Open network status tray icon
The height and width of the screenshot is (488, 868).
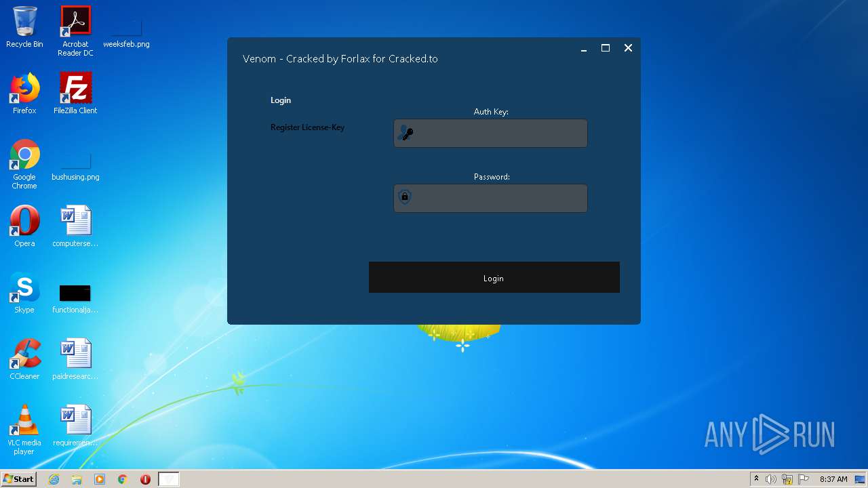click(x=787, y=479)
